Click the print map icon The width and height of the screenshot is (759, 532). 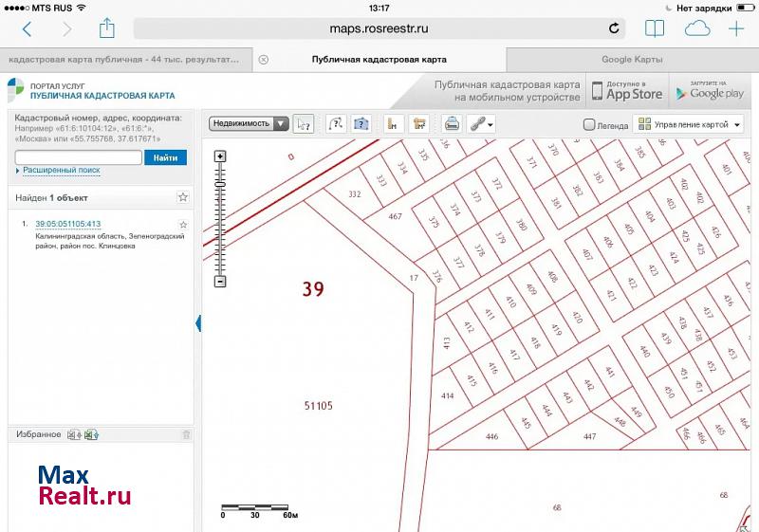click(453, 123)
